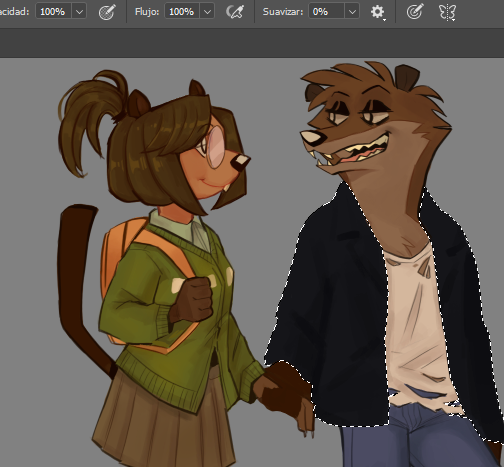Toggle pressure for size icon
This screenshot has height=467, width=504.
pos(415,12)
